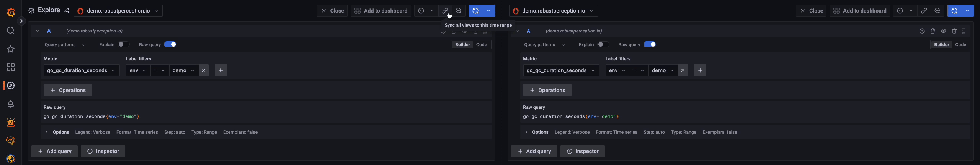The width and height of the screenshot is (980, 165).
Task: Show query help icon in right pane query row
Action: click(x=922, y=31)
